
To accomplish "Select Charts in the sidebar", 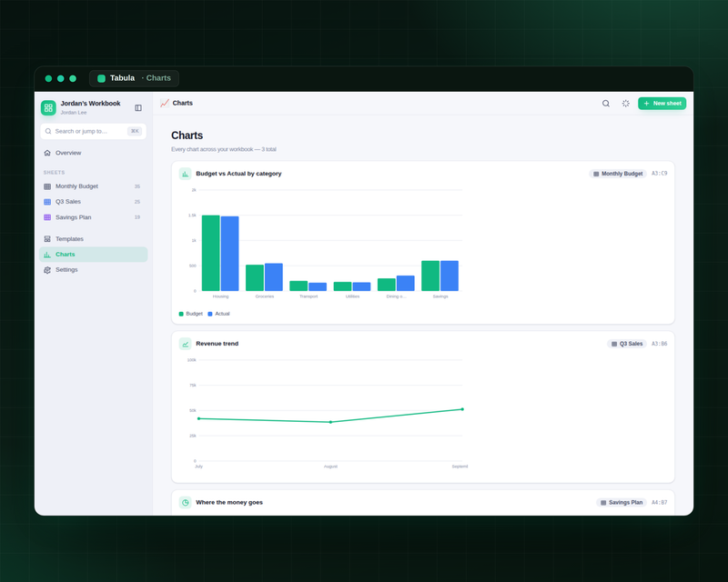I will point(94,255).
